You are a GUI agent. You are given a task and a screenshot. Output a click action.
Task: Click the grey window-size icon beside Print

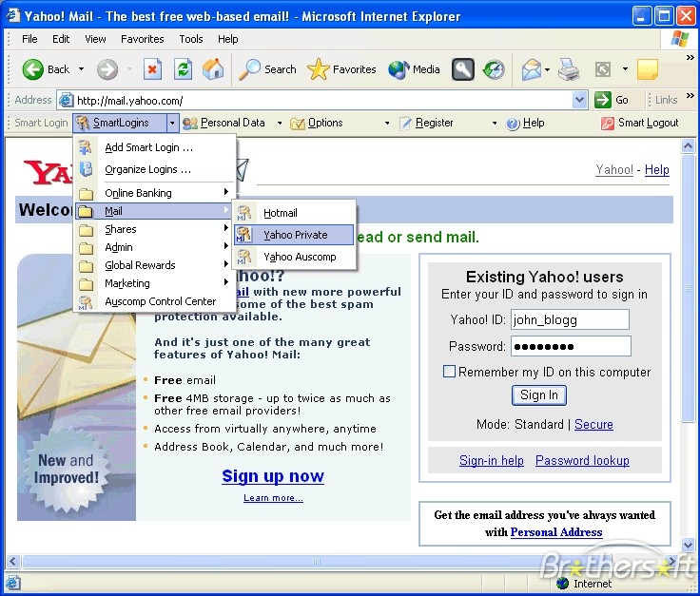603,69
